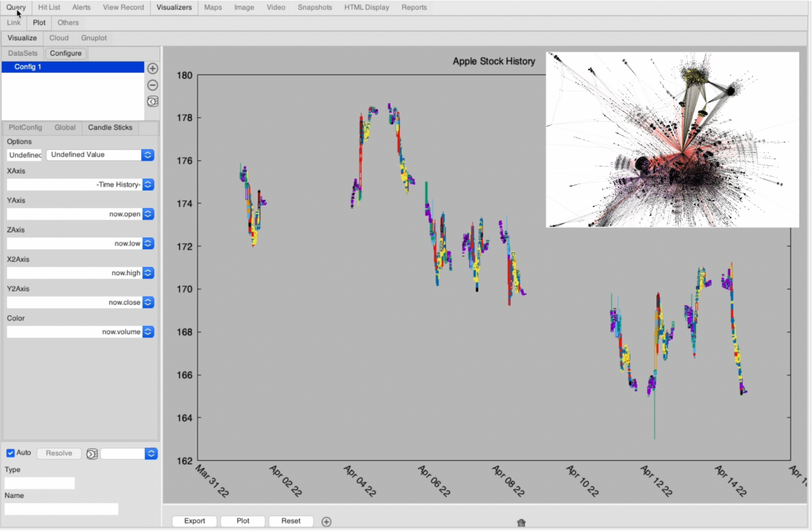Disable the Auto checkbox
812x532 pixels.
(11, 453)
